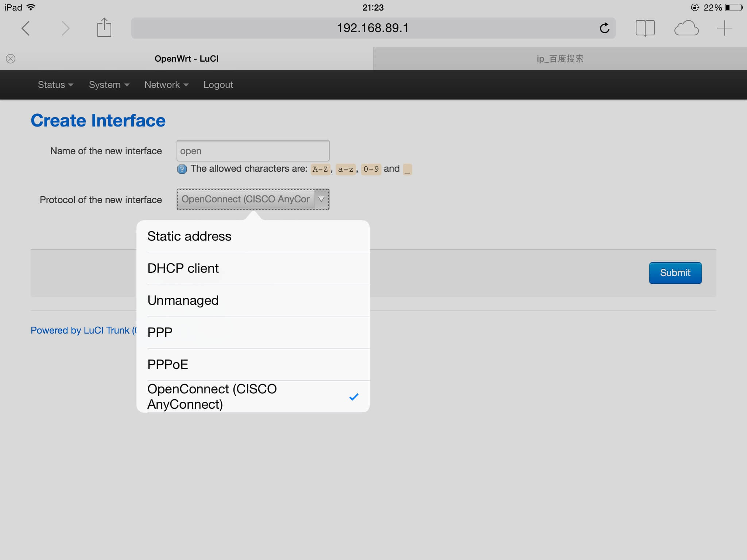Switch to the ip_百度搜索 tab
Viewport: 747px width, 560px height.
point(560,59)
